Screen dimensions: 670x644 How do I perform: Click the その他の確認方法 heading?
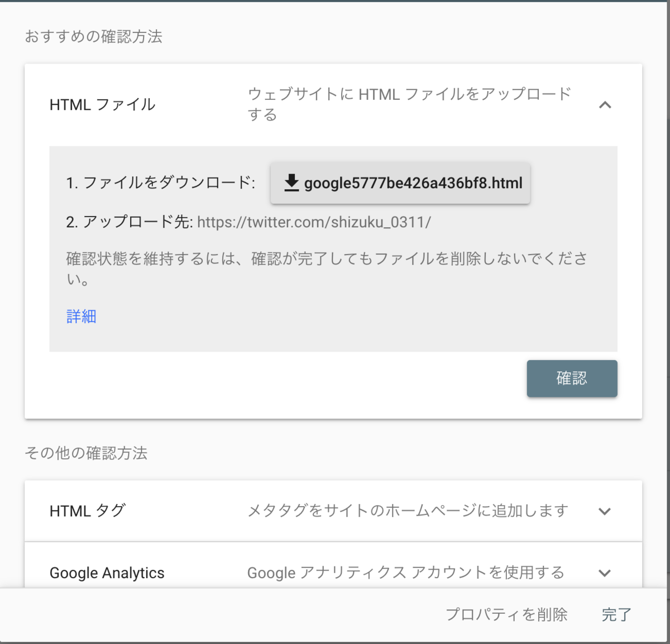[86, 453]
